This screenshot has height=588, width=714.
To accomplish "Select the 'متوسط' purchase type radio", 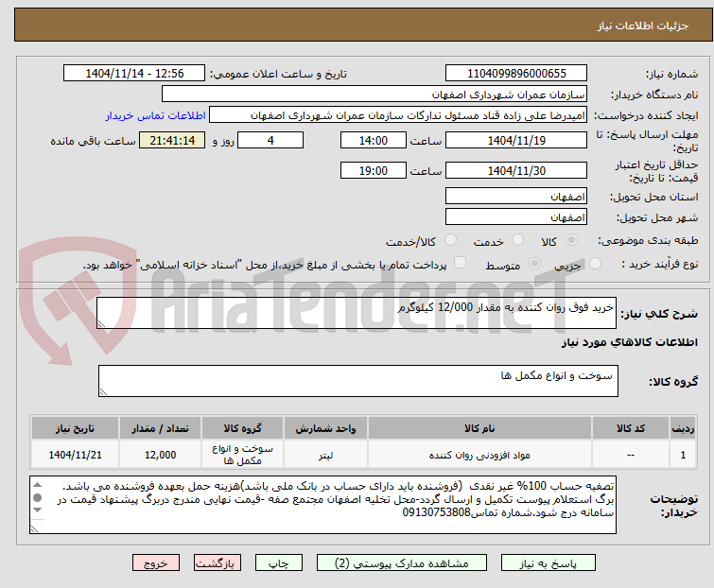I will 534,263.
